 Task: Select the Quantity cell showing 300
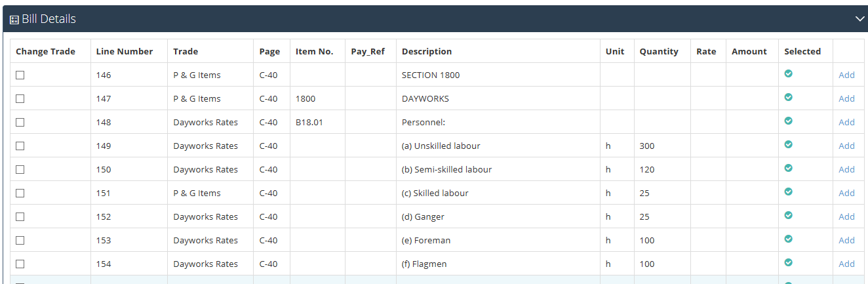tap(662, 146)
